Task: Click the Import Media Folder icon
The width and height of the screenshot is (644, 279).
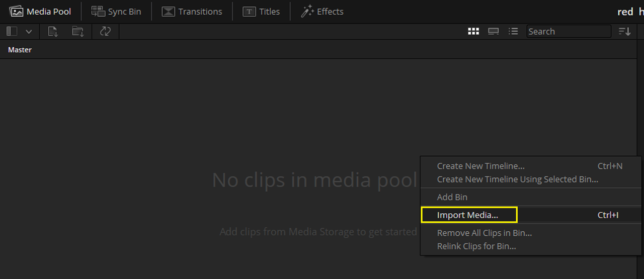Action: (77, 31)
